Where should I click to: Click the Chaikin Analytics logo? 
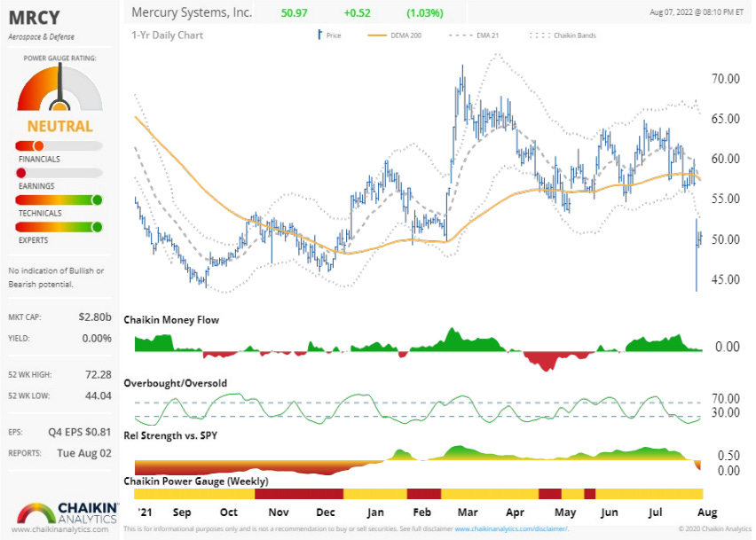click(x=67, y=513)
